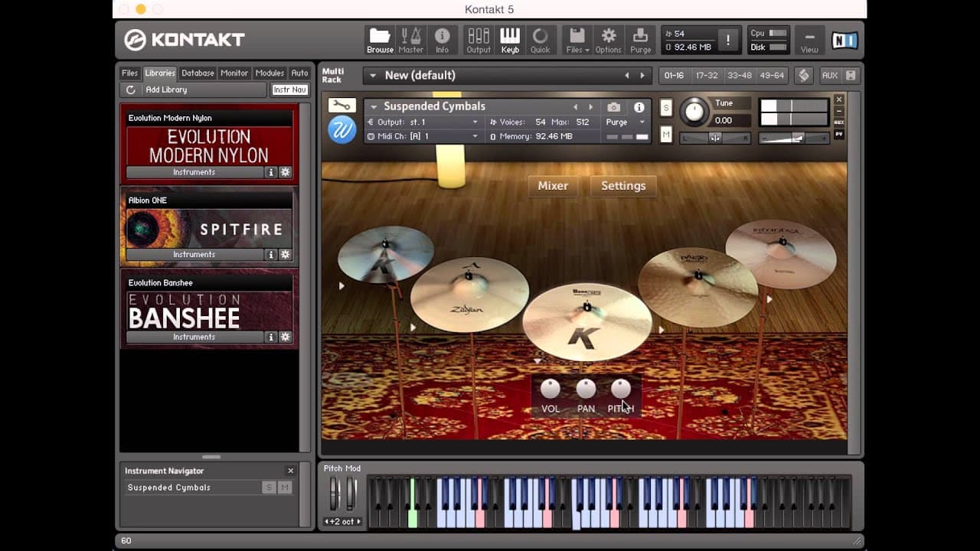Open Instruments of Evolution Banshee library

[194, 337]
